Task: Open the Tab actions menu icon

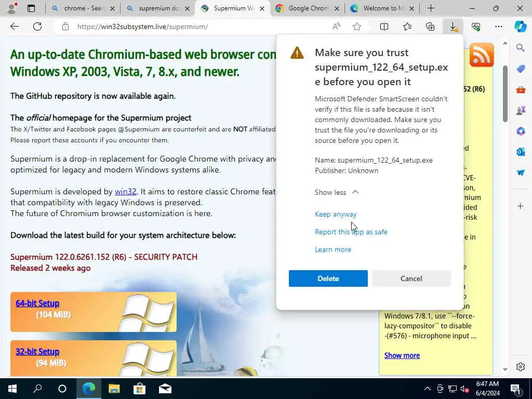Action: [x=31, y=8]
